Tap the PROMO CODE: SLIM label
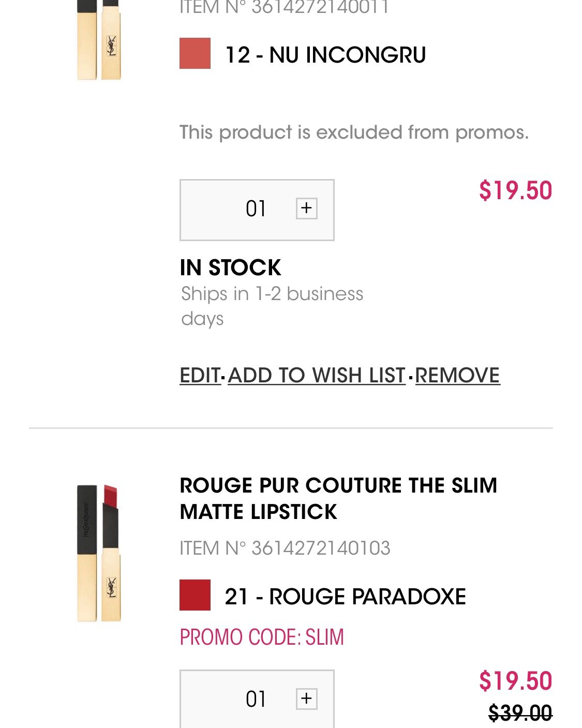Viewport: 582px width, 728px height. click(261, 637)
